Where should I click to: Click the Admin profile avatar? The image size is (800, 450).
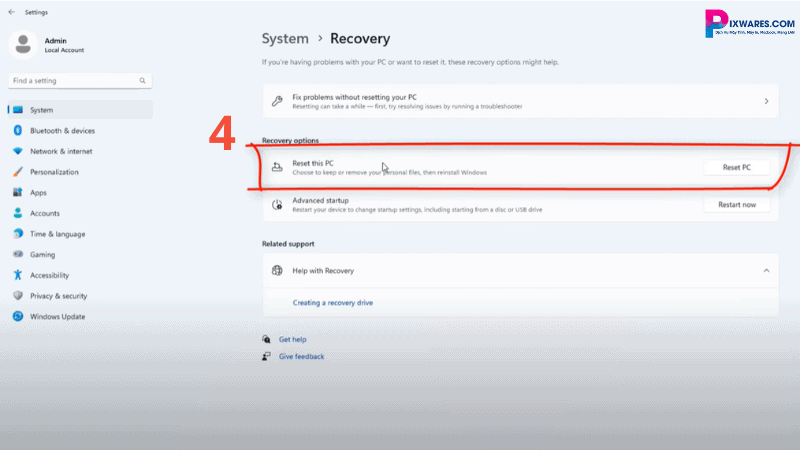point(24,43)
